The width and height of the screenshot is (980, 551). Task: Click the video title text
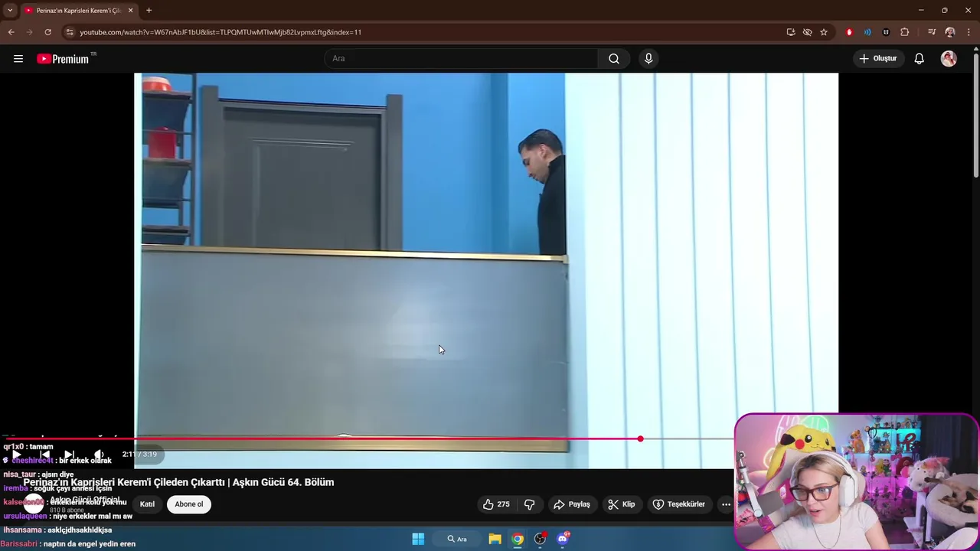pos(178,482)
